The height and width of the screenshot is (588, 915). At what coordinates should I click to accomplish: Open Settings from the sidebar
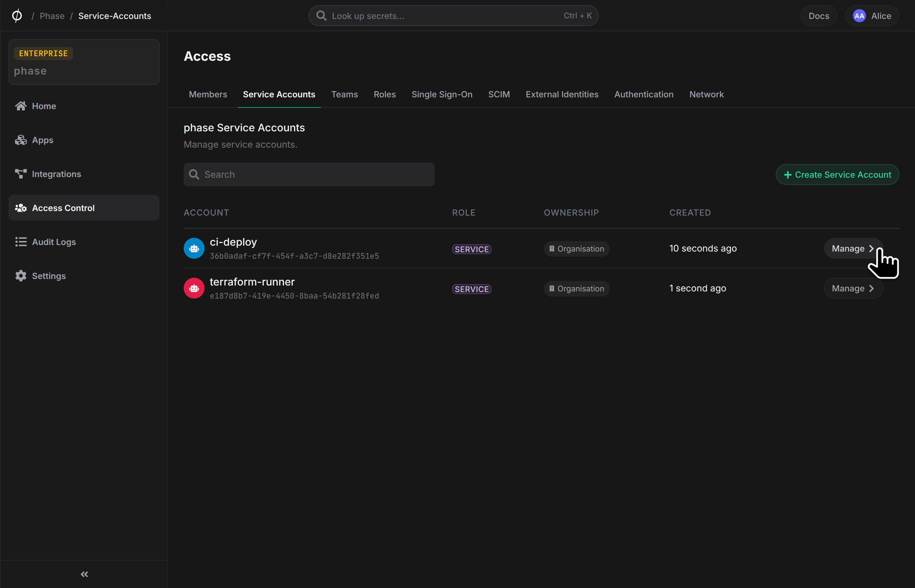click(x=84, y=276)
